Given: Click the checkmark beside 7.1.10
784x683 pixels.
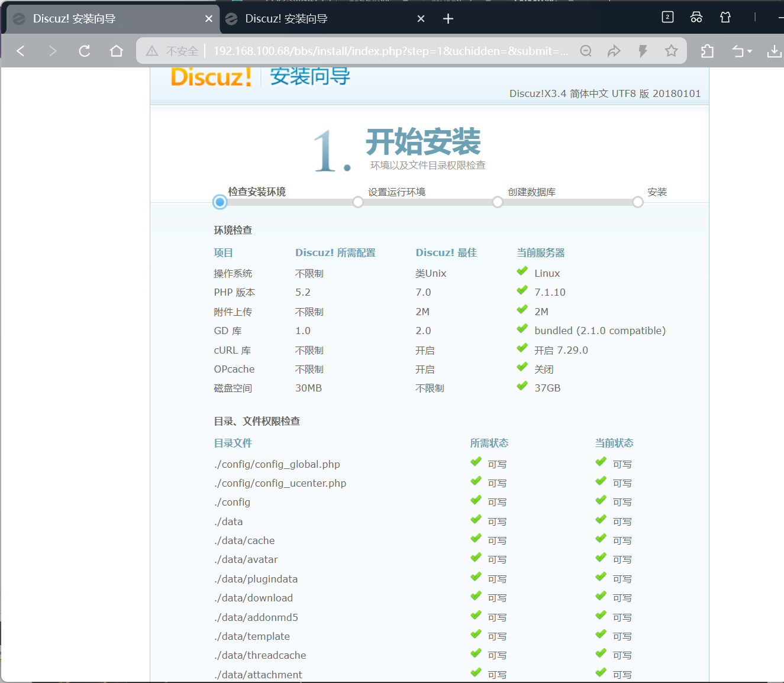Looking at the screenshot, I should (x=522, y=290).
